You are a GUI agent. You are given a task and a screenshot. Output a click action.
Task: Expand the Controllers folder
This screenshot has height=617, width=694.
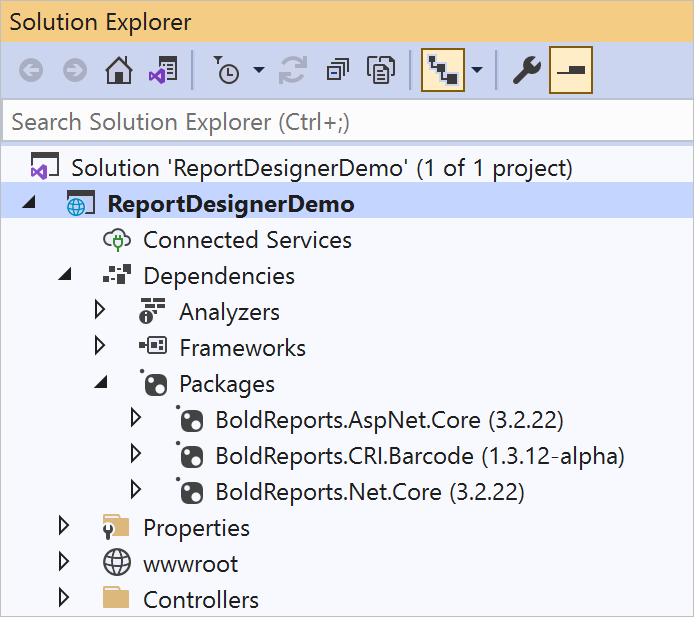pos(64,598)
